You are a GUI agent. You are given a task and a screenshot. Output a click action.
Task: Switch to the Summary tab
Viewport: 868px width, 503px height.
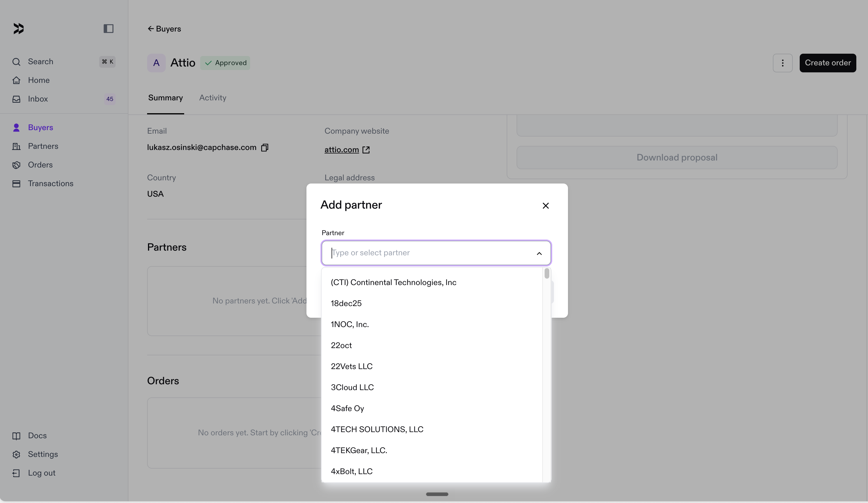tap(165, 98)
